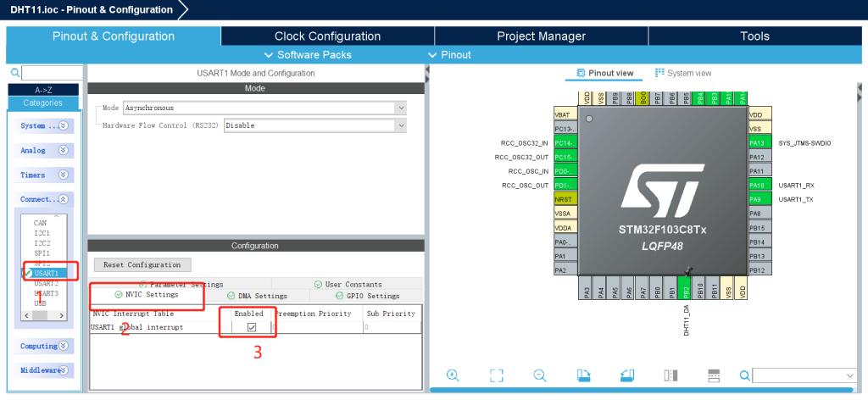
Task: Click the Preemption Priority cell for USART1
Action: pos(318,327)
